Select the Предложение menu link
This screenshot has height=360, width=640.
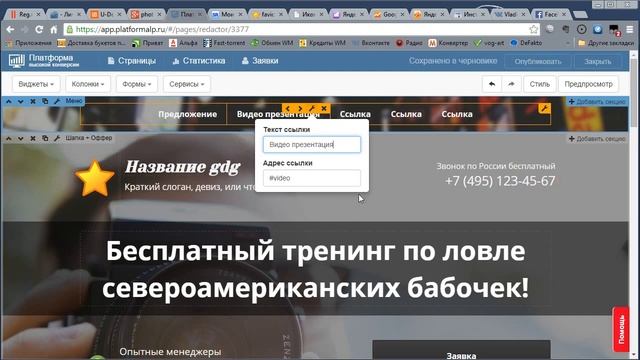click(x=187, y=114)
